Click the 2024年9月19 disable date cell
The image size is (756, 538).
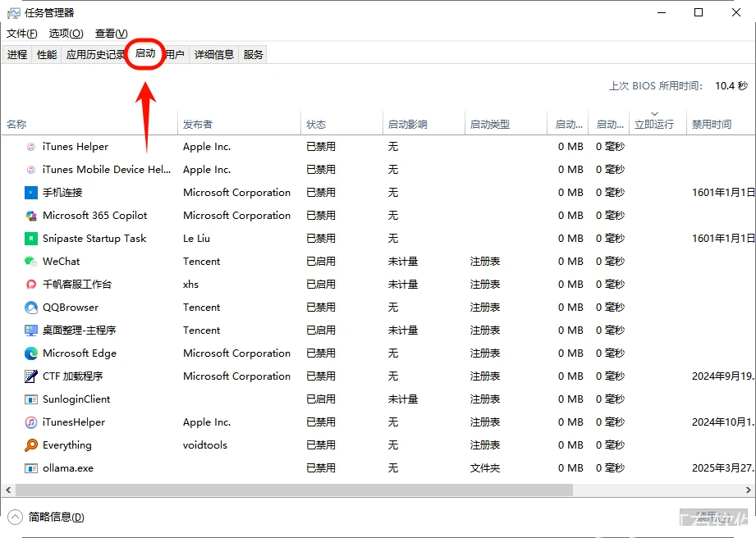point(722,376)
